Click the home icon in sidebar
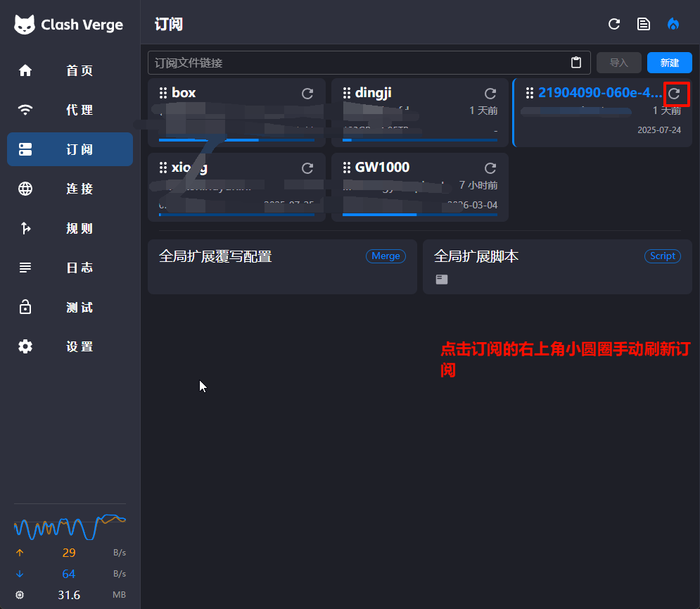Screen dimensions: 700x609 pos(25,70)
